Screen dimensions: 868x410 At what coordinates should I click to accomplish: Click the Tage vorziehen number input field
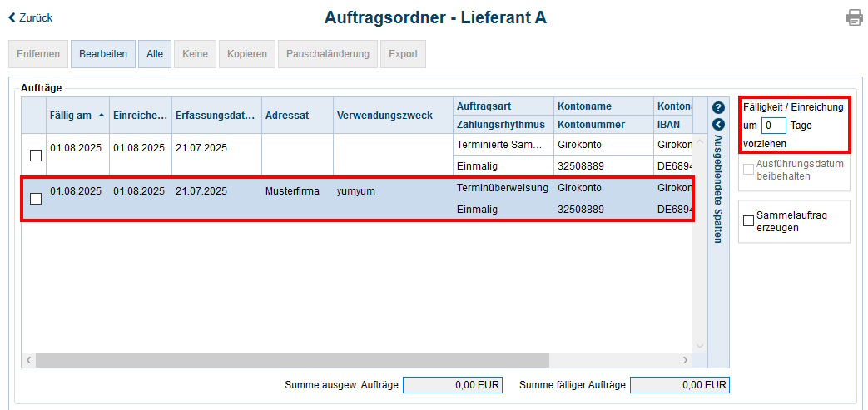pyautogui.click(x=774, y=126)
